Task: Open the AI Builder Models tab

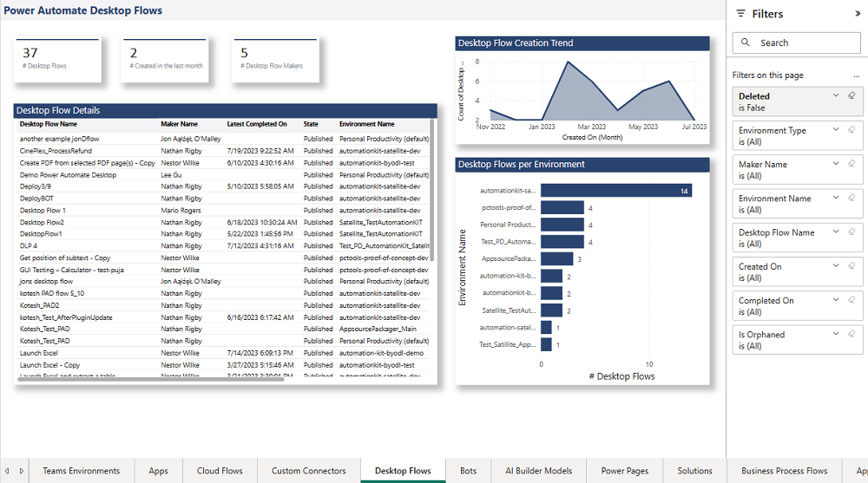Action: coord(539,471)
